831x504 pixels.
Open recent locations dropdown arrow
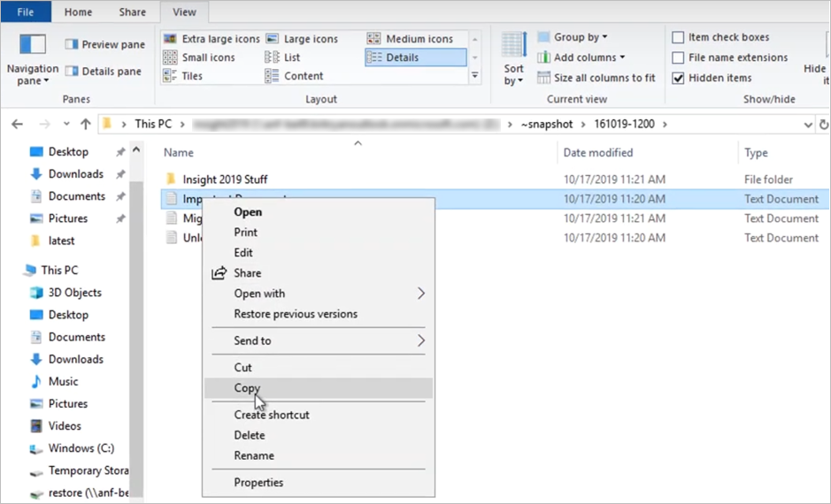click(66, 125)
